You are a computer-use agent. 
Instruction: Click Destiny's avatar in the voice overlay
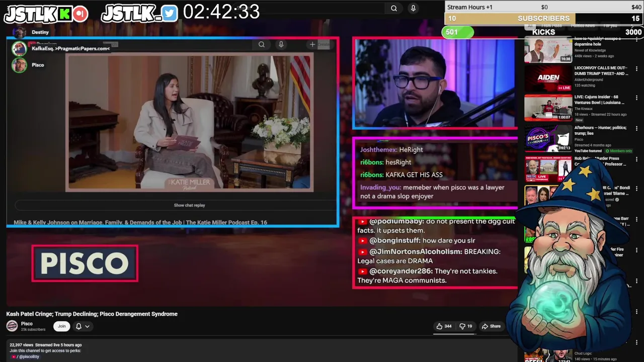19,33
